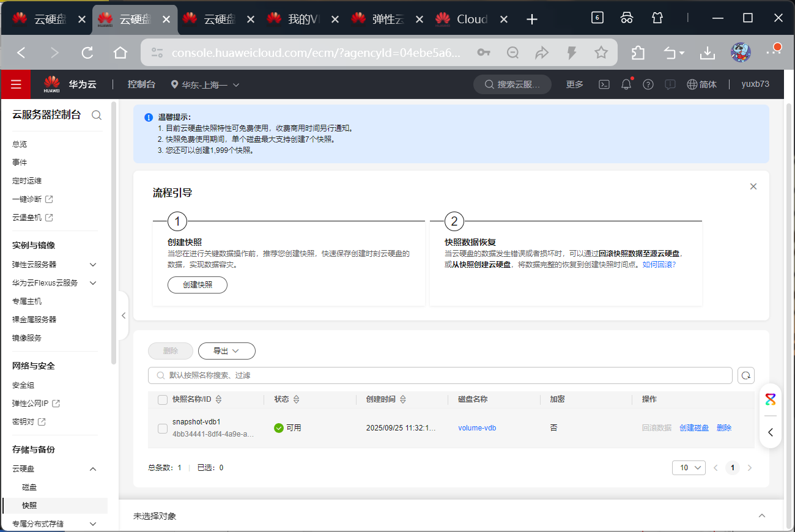Open the 更多 menu in header
Image resolution: width=795 pixels, height=532 pixels.
click(575, 84)
